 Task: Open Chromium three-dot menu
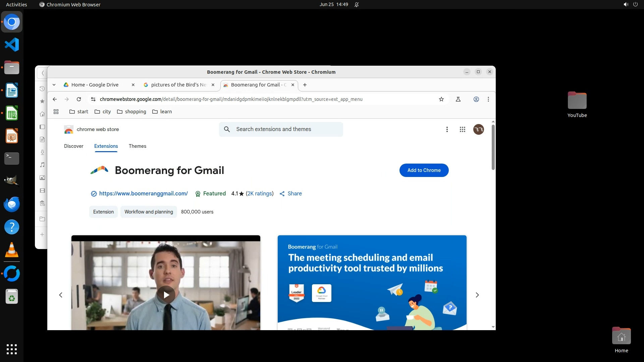click(488, 99)
